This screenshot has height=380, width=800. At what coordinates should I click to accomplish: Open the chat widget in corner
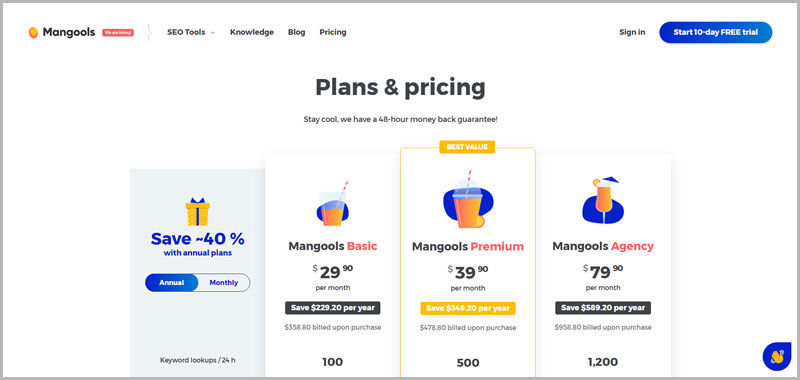pyautogui.click(x=777, y=356)
